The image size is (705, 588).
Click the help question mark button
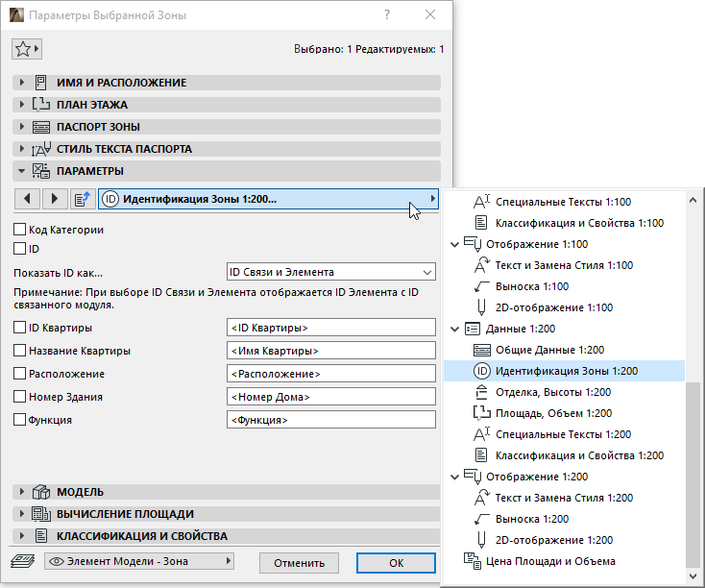[x=387, y=14]
